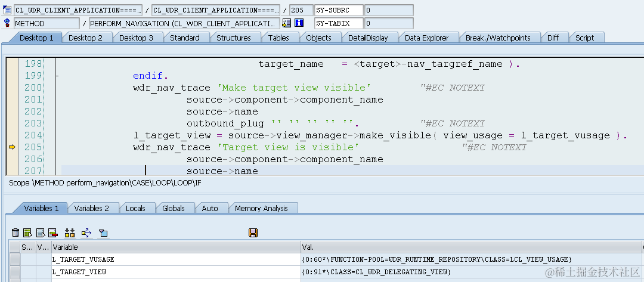The width and height of the screenshot is (644, 282).
Task: Click the outbound_plug code on line 203
Action: click(273, 123)
